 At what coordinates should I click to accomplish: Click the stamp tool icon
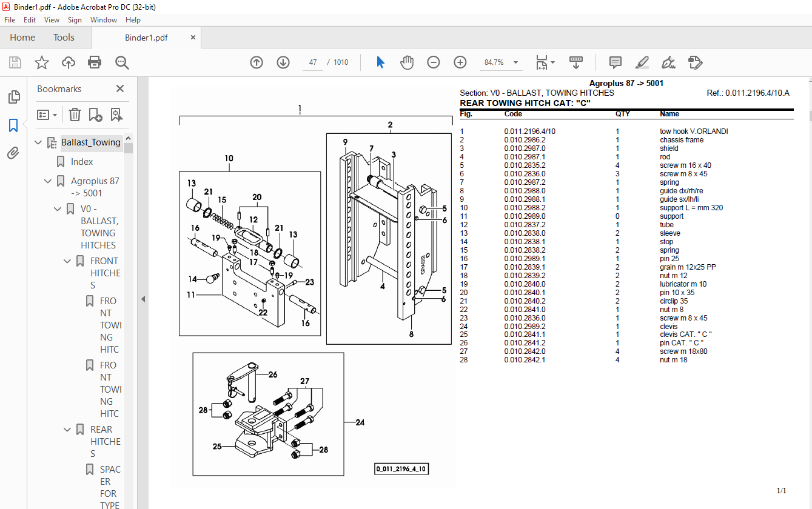696,62
